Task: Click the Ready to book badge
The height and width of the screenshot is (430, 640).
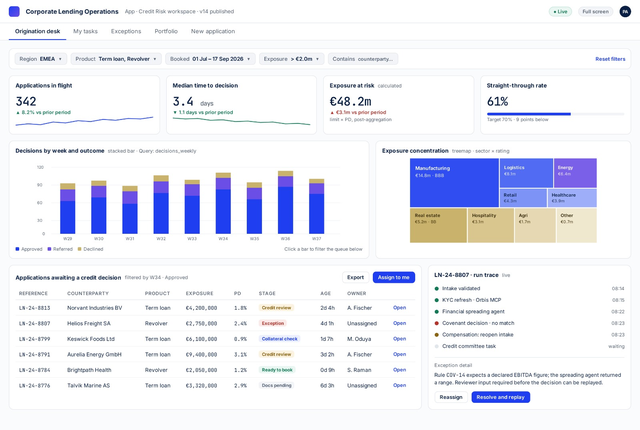Action: coord(277,370)
